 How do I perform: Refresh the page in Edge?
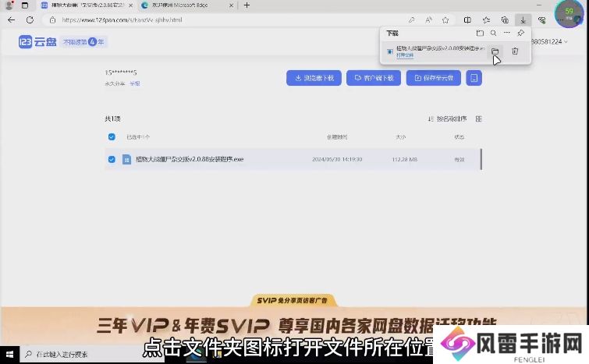(30, 19)
